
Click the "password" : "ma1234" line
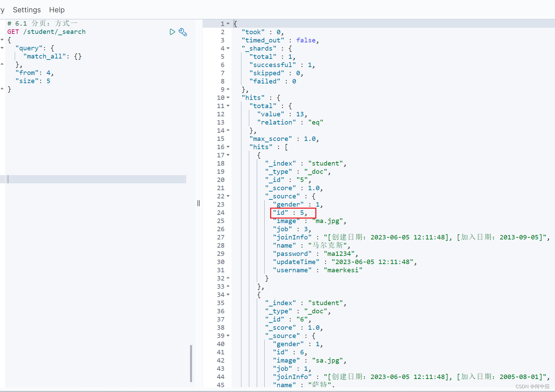(x=315, y=253)
